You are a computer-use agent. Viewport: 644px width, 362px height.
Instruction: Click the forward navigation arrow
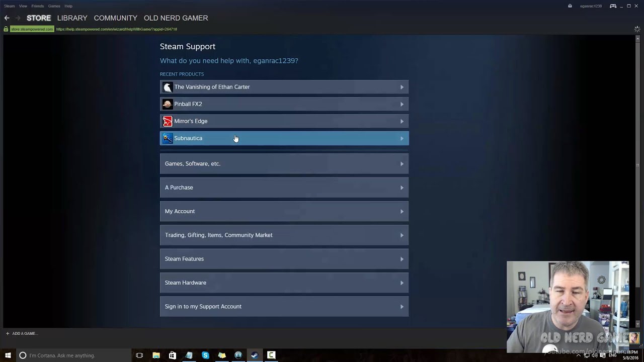18,18
